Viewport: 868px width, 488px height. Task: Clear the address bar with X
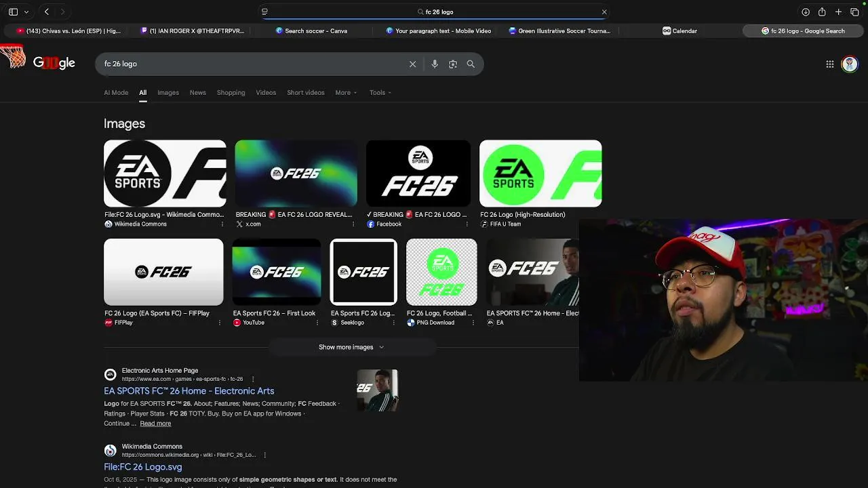point(604,12)
